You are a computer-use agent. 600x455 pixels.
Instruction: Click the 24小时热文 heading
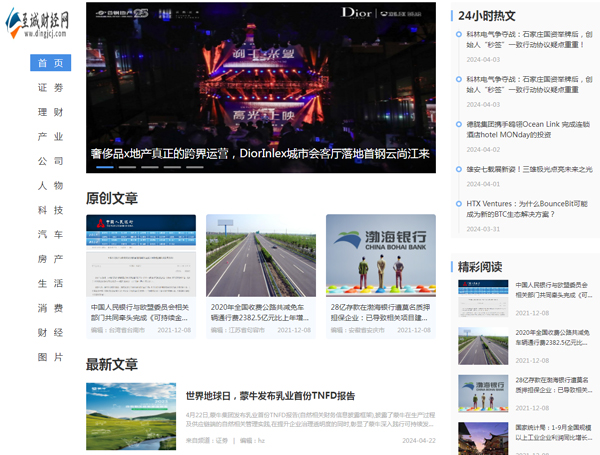(x=487, y=16)
